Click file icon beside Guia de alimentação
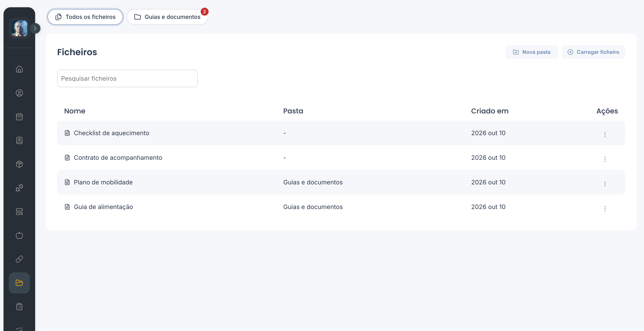This screenshot has width=644, height=331. 67,207
